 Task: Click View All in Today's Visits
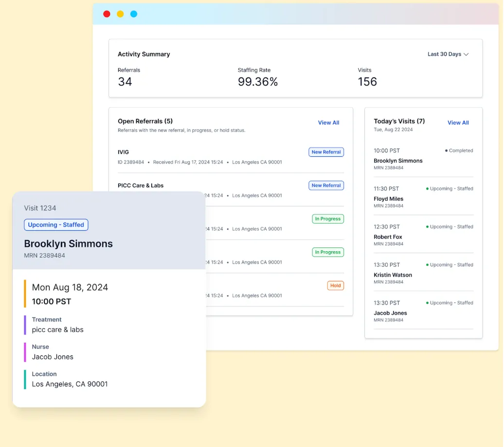coord(458,123)
